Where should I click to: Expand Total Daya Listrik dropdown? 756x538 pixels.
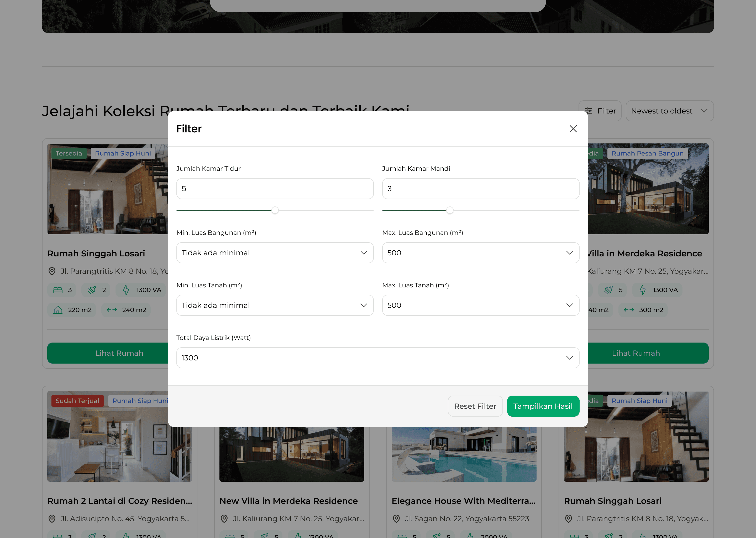pyautogui.click(x=378, y=358)
